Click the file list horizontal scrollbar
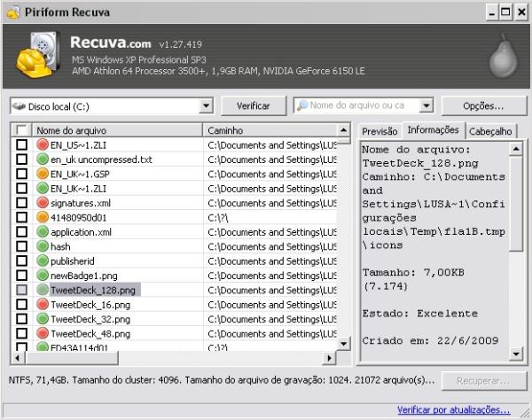This screenshot has width=532, height=420. (x=177, y=358)
